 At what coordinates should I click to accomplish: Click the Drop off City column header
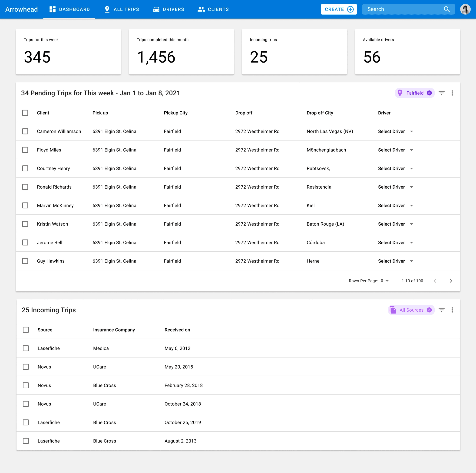(320, 113)
